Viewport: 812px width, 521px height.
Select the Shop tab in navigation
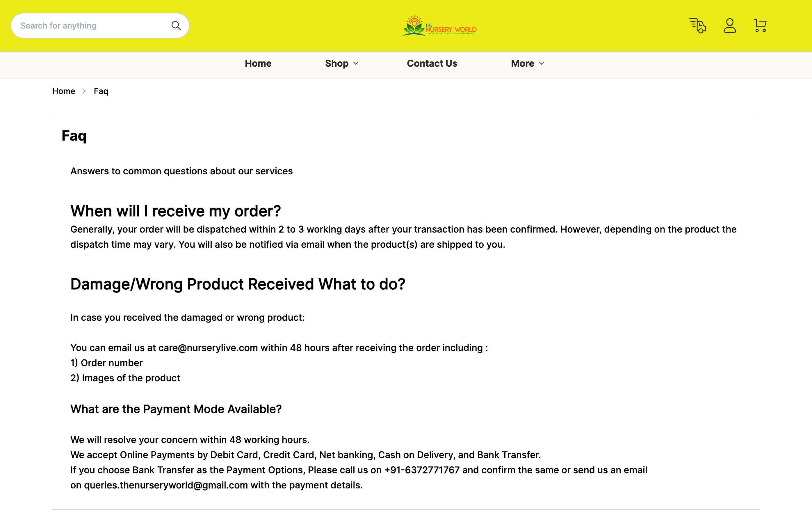pyautogui.click(x=342, y=63)
